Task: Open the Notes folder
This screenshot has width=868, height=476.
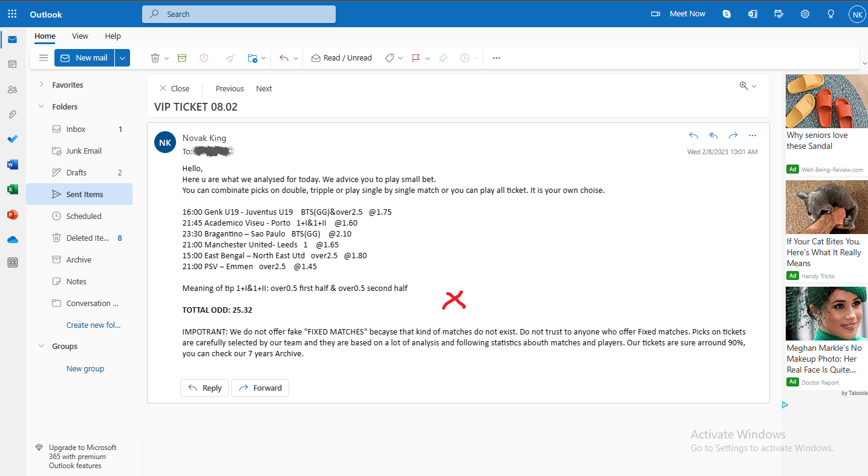Action: click(x=79, y=281)
